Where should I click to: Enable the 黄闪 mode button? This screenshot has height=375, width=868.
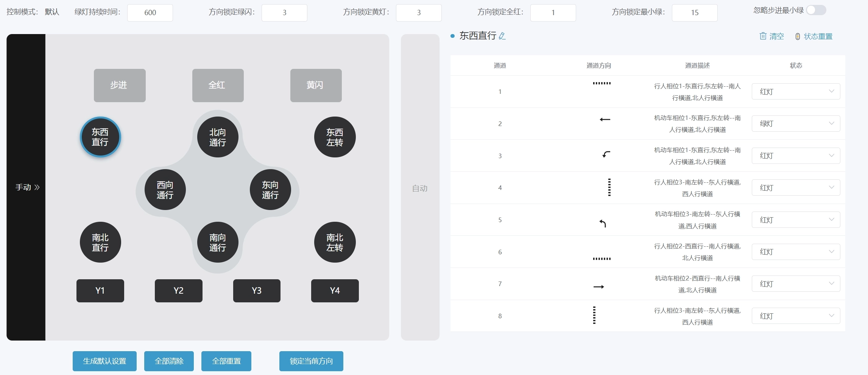316,85
